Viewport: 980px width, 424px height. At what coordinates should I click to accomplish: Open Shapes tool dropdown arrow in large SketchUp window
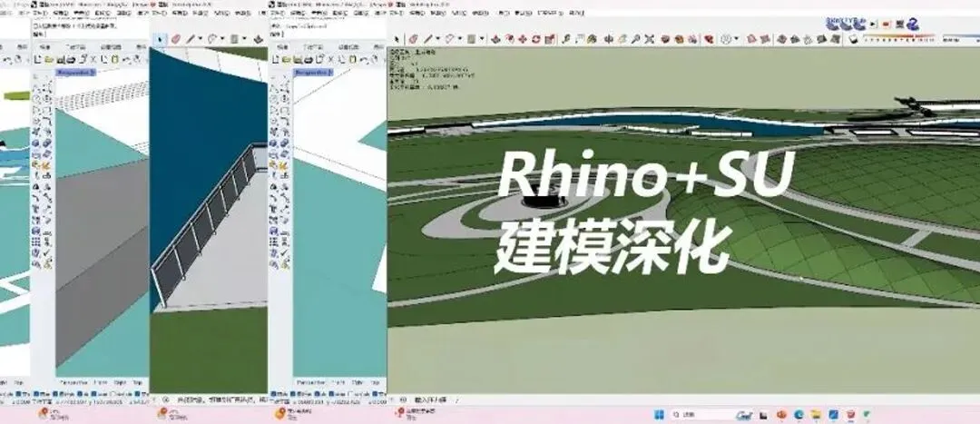click(481, 39)
